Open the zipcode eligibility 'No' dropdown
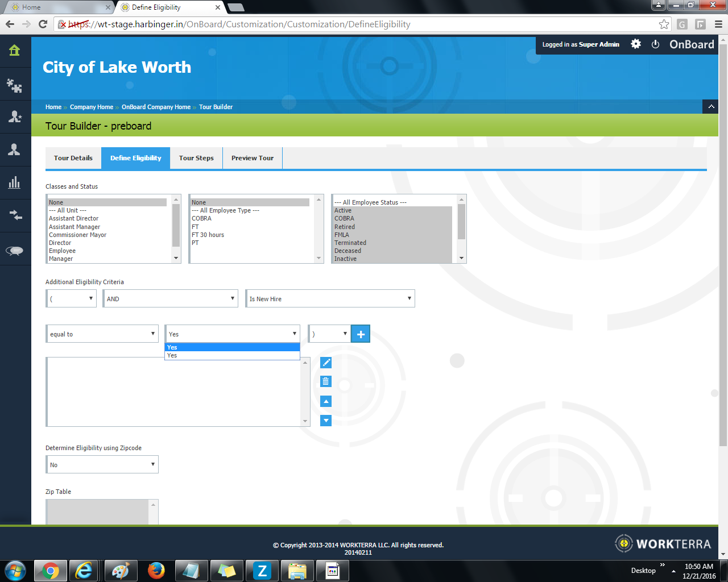728x582 pixels. point(102,465)
